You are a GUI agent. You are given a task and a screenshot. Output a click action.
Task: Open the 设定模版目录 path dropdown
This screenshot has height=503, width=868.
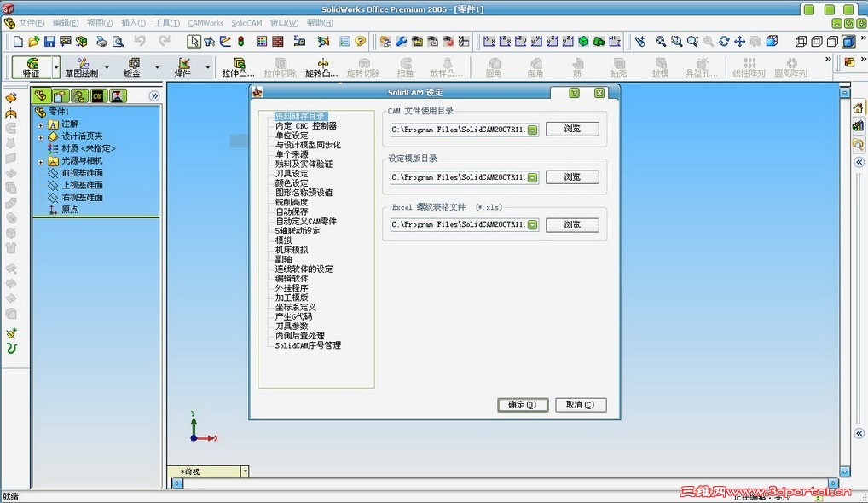pyautogui.click(x=533, y=177)
